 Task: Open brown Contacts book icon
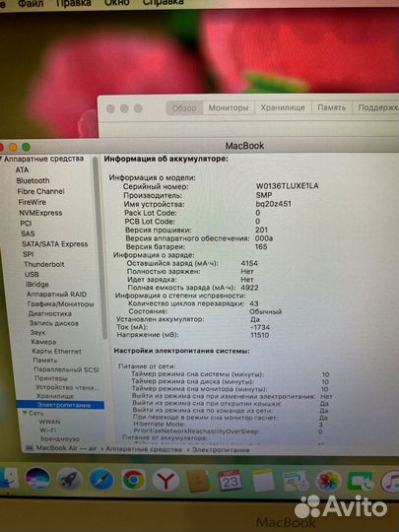click(x=198, y=481)
